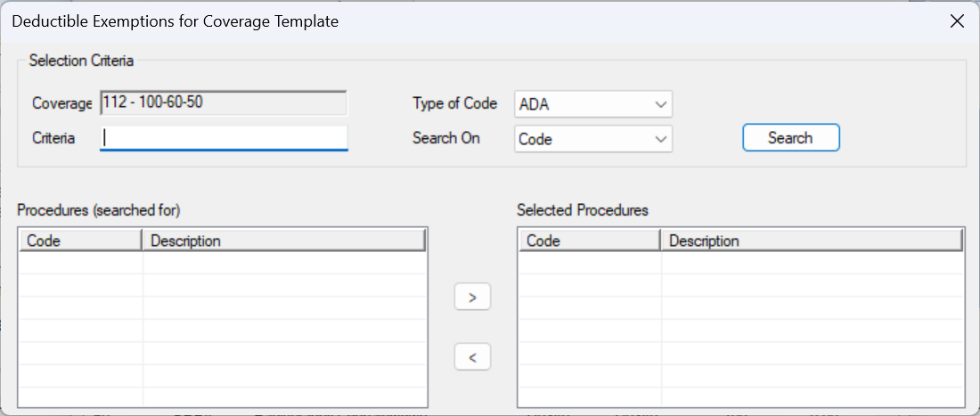Click the dialog title bar text

click(175, 21)
